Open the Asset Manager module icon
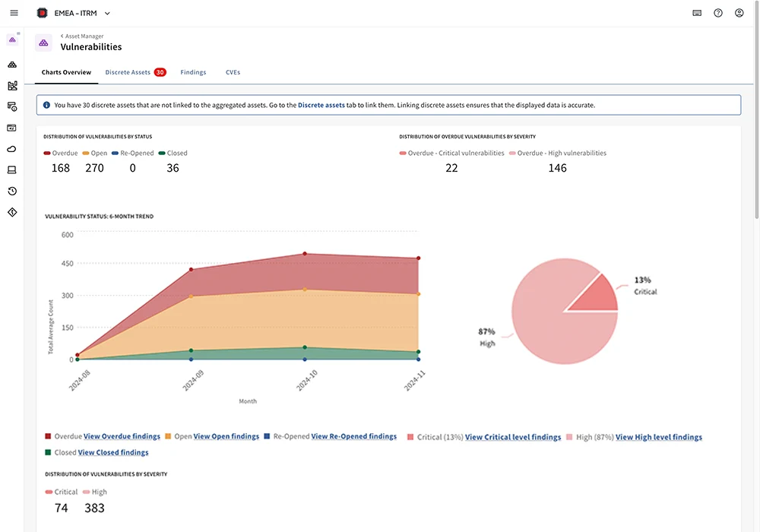This screenshot has height=532, width=760. tap(11, 39)
